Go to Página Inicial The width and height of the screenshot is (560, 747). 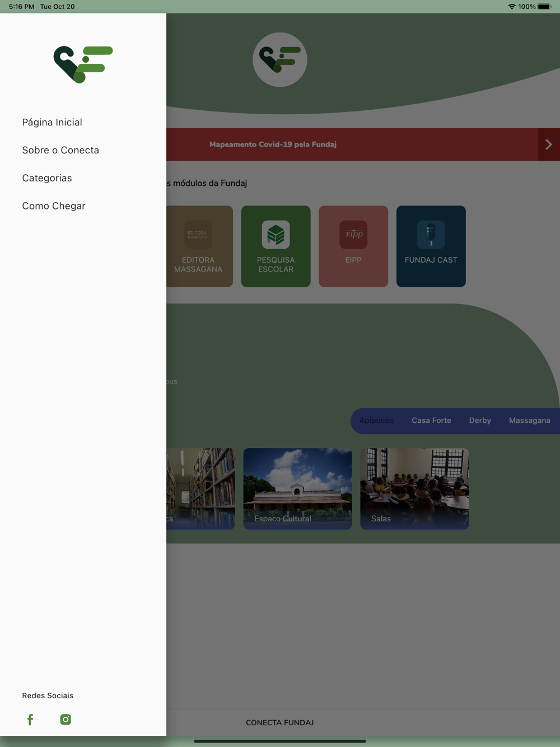[52, 122]
